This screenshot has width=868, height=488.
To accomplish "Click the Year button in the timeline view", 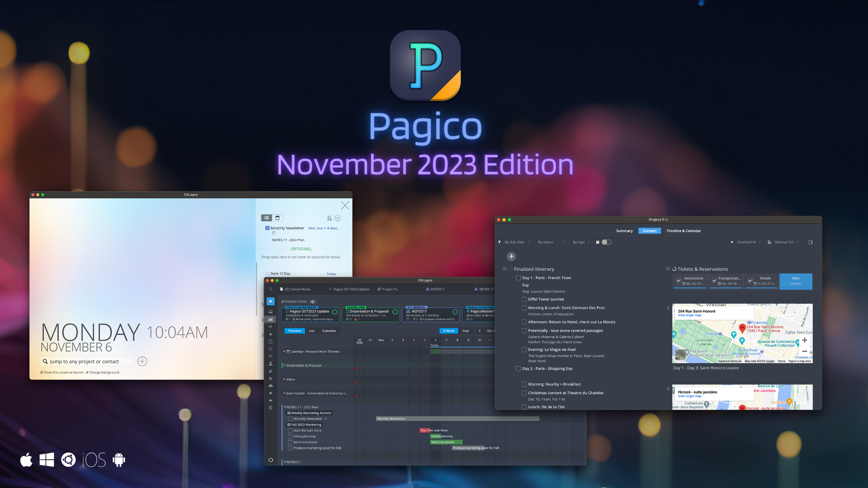I will point(466,331).
